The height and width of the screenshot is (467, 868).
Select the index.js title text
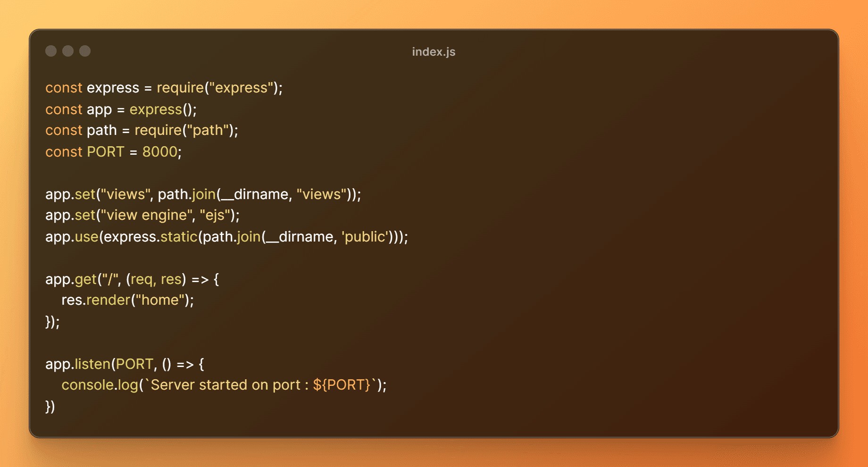(434, 51)
